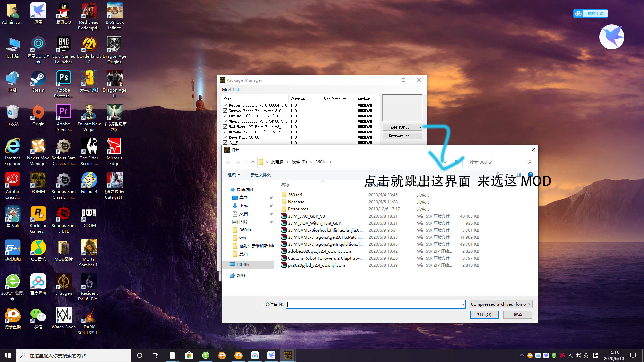Uncheck Better Posture mod checkbox
The height and width of the screenshot is (362, 644).
(225, 105)
